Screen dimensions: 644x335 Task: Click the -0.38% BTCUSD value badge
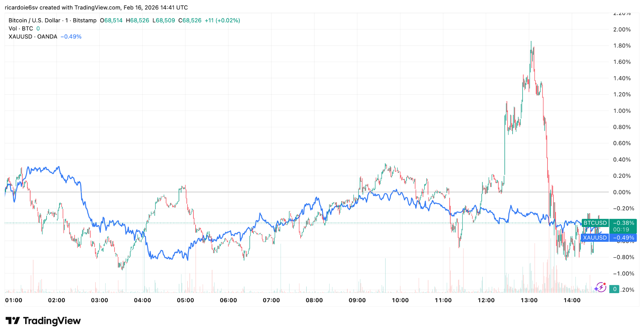(623, 223)
